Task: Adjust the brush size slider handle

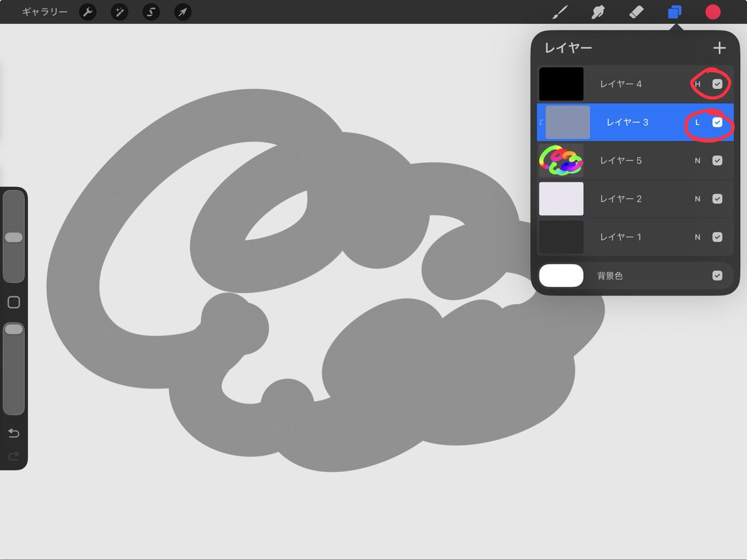Action: [x=14, y=237]
